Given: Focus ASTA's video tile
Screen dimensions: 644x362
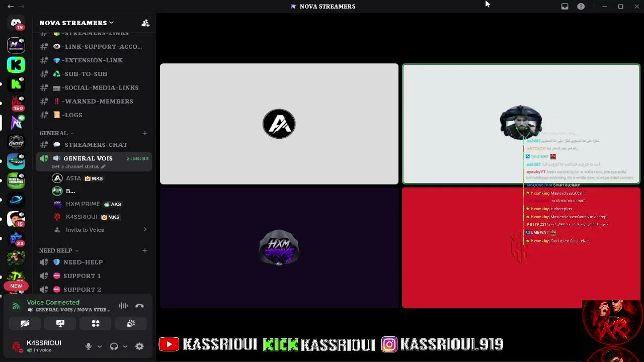Looking at the screenshot, I should [x=279, y=124].
